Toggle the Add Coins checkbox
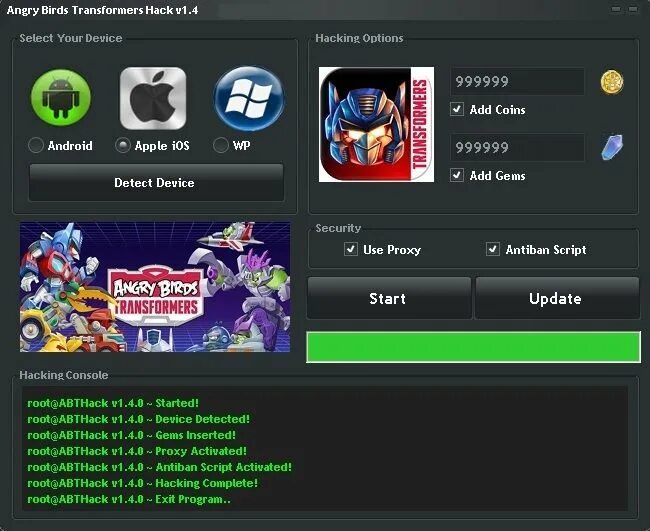This screenshot has height=531, width=650. pos(457,109)
